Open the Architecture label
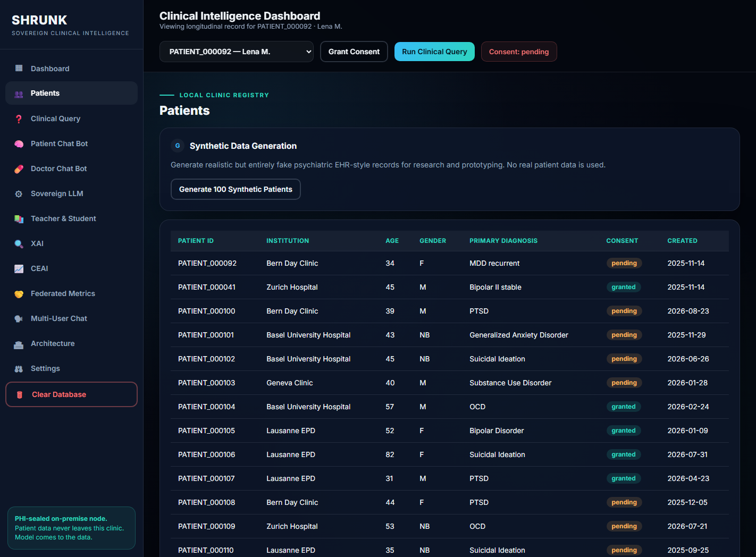This screenshot has width=756, height=557. [x=53, y=343]
